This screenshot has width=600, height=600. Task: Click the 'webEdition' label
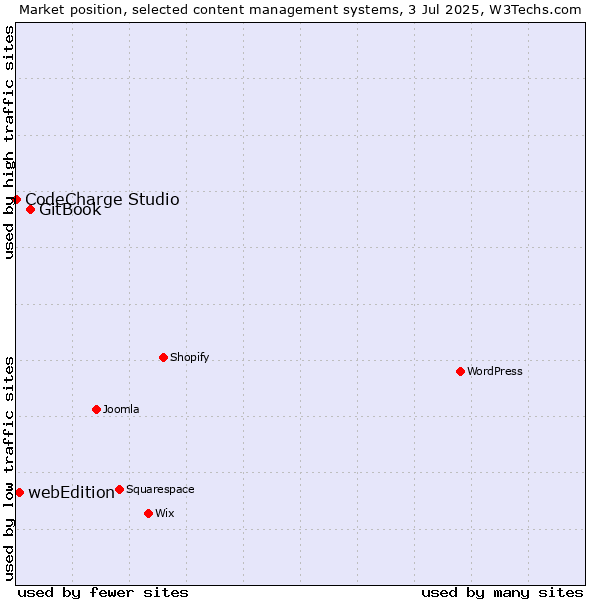72,492
